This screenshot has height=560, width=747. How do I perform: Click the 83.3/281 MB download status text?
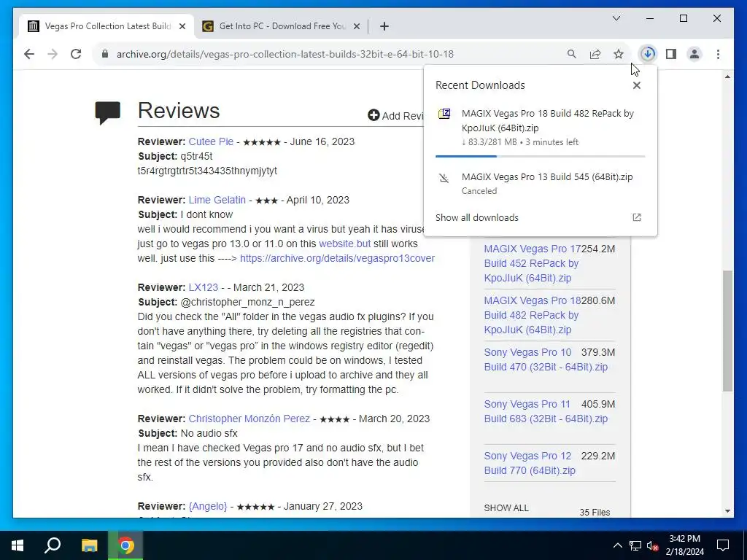(x=520, y=142)
